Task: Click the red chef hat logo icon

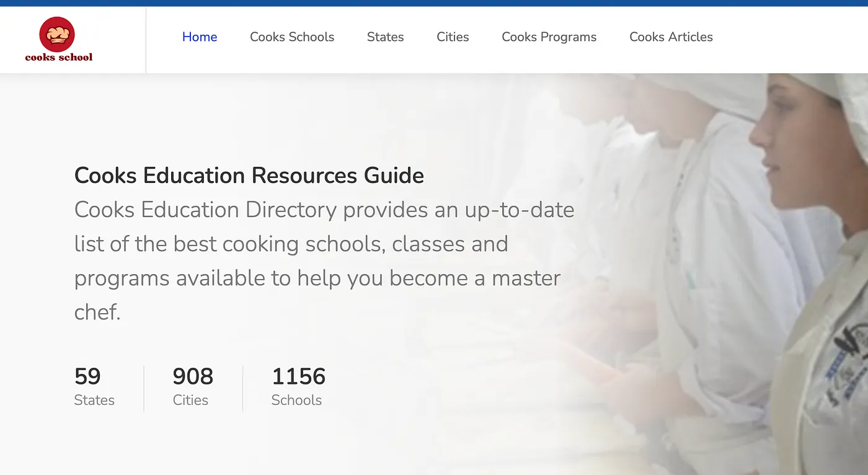Action: (x=57, y=33)
